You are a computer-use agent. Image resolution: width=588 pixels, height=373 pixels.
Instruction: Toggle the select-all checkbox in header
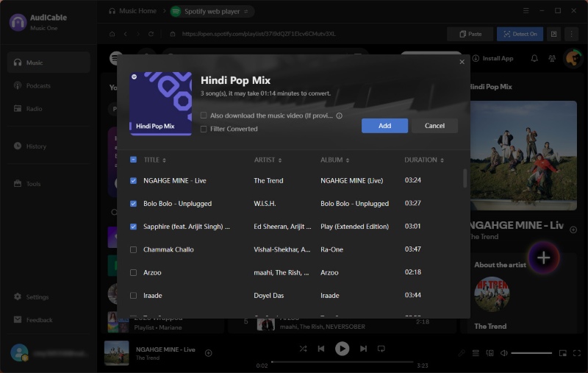tap(133, 160)
